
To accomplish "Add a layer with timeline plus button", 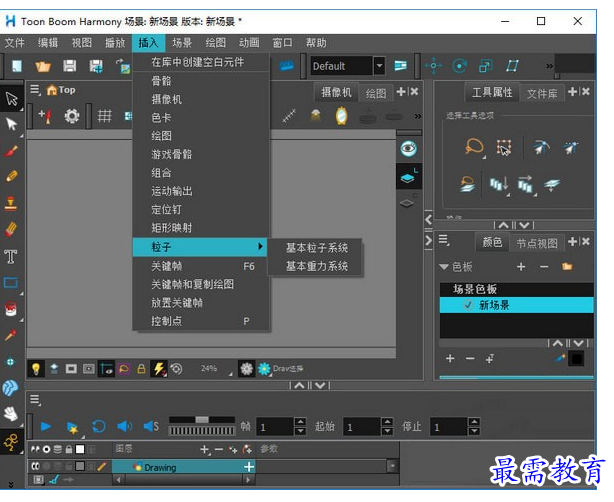I will [204, 450].
